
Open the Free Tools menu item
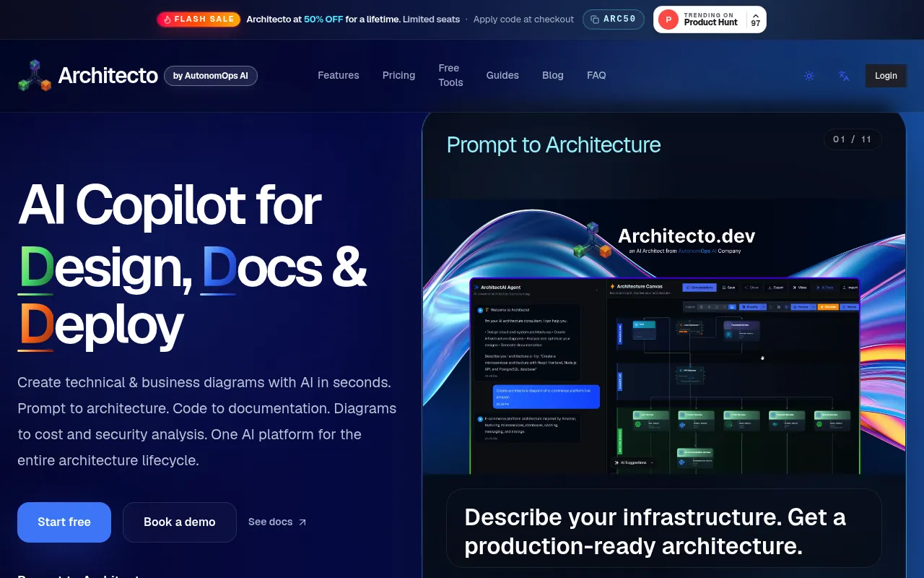pyautogui.click(x=450, y=75)
